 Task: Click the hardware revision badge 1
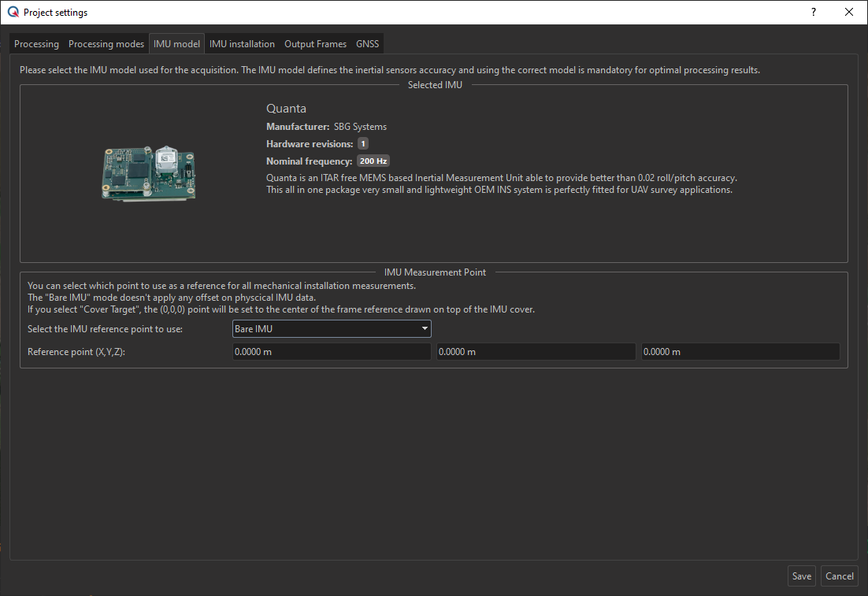click(363, 144)
